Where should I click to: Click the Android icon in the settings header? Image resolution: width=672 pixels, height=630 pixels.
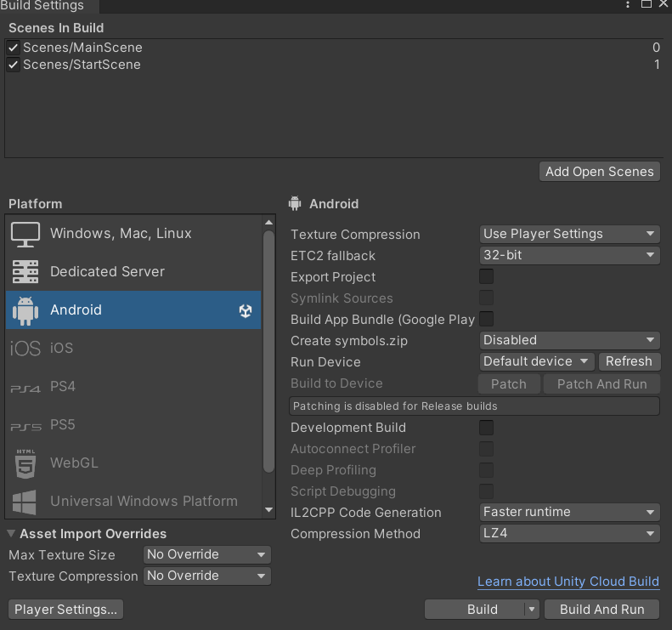295,203
